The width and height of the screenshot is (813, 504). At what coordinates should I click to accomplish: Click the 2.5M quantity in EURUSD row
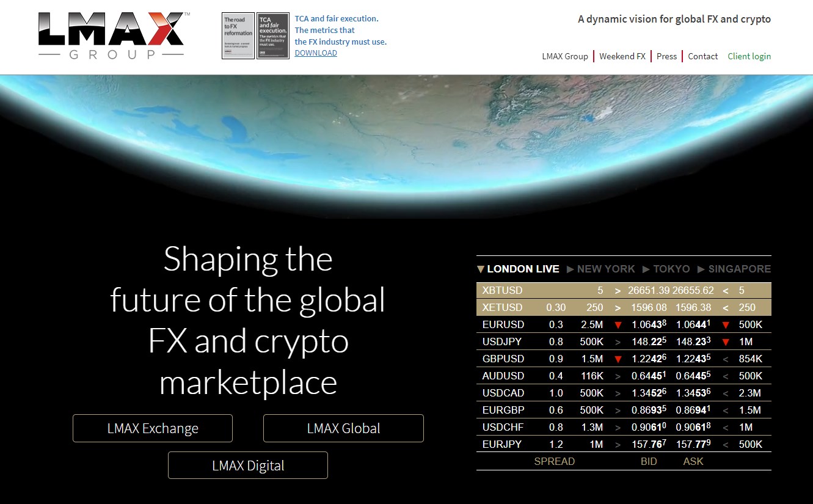pos(592,324)
